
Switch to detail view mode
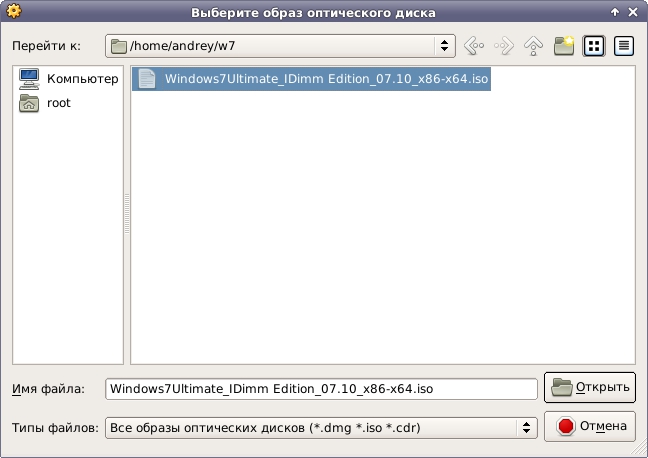(x=624, y=45)
